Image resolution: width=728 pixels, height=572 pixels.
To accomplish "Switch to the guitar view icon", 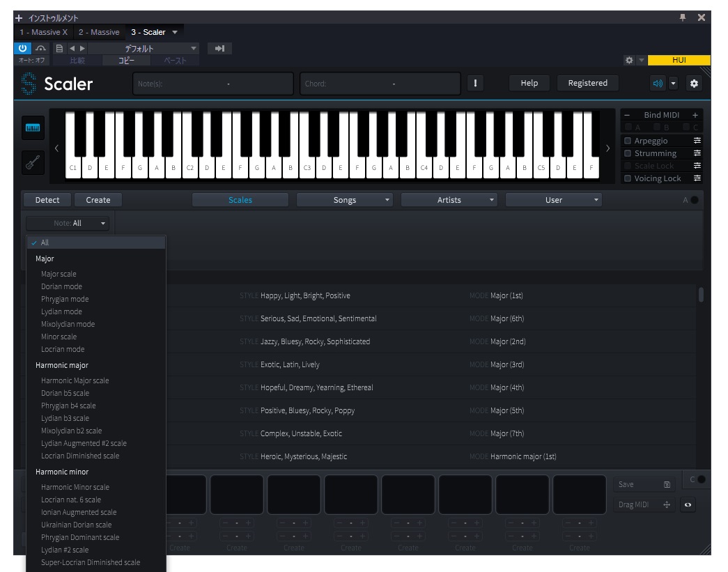I will pos(33,162).
